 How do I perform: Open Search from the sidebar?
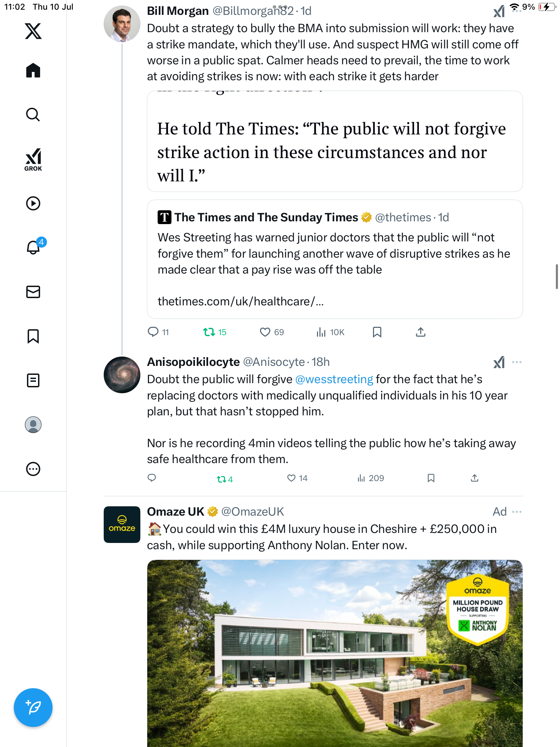click(x=33, y=114)
